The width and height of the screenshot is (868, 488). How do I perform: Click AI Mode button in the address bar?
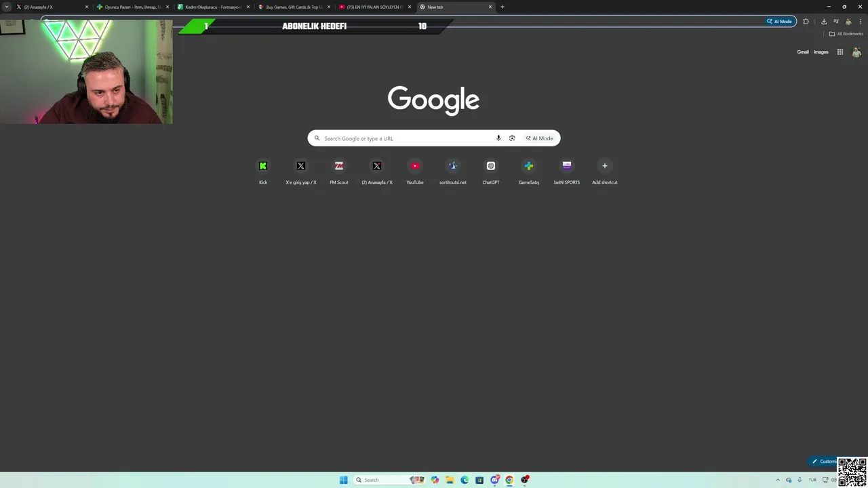[x=779, y=21]
